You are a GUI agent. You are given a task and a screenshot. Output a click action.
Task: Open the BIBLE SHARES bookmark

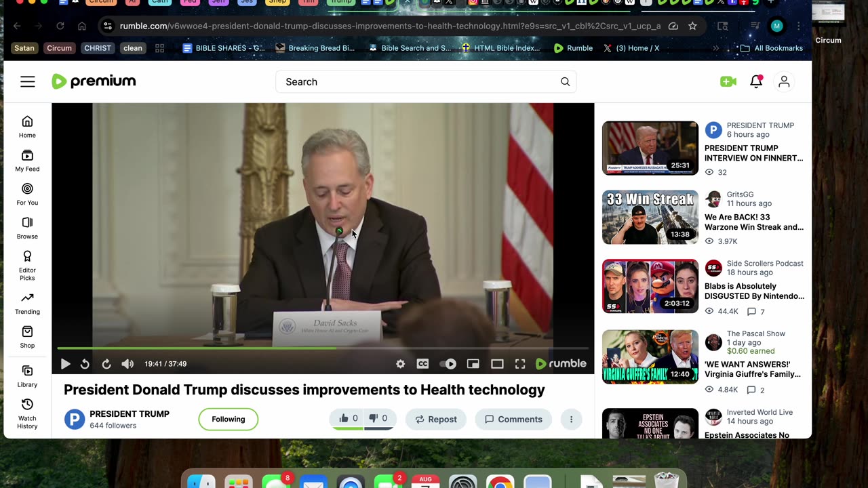pos(224,48)
